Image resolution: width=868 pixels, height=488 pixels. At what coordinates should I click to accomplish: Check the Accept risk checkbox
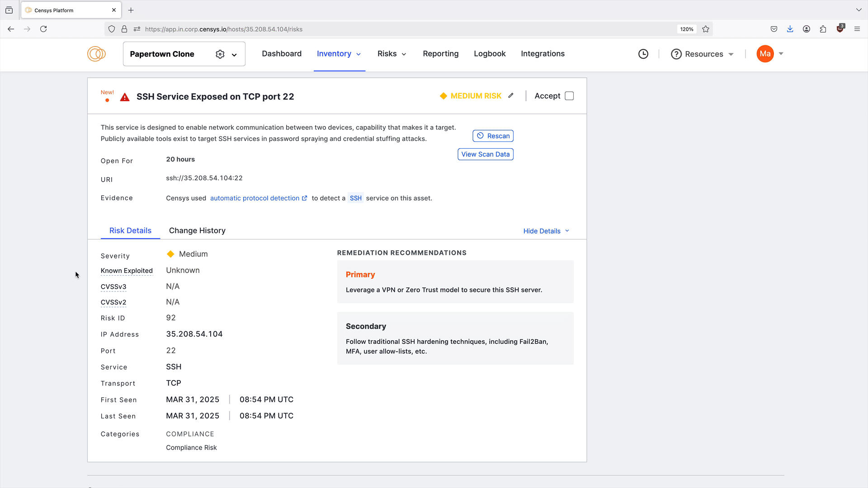pos(569,96)
